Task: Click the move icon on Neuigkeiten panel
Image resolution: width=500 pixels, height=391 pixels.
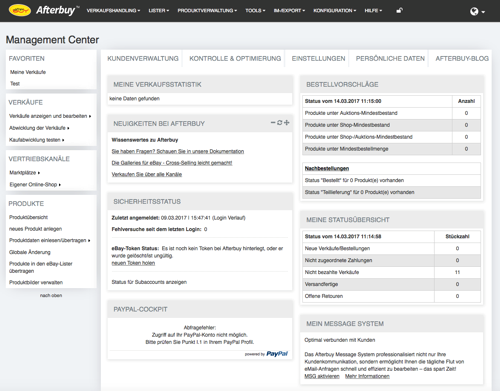Action: click(286, 123)
